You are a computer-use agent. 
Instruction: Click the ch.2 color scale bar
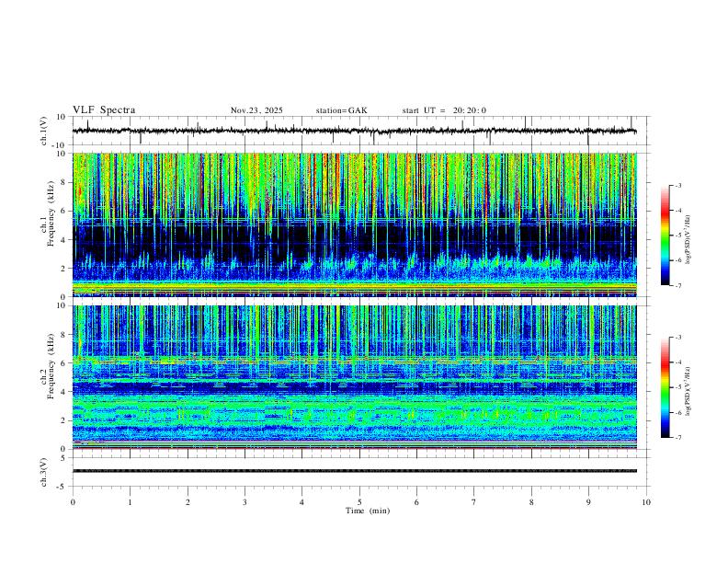tap(665, 387)
